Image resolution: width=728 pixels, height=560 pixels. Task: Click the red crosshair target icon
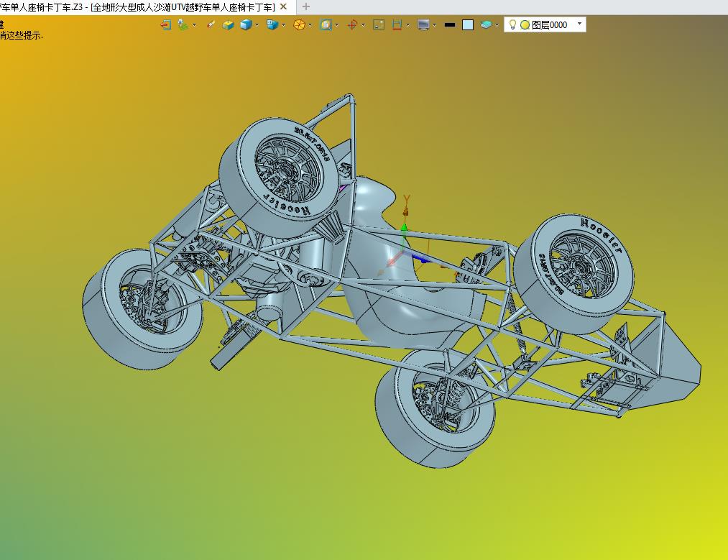pos(352,24)
